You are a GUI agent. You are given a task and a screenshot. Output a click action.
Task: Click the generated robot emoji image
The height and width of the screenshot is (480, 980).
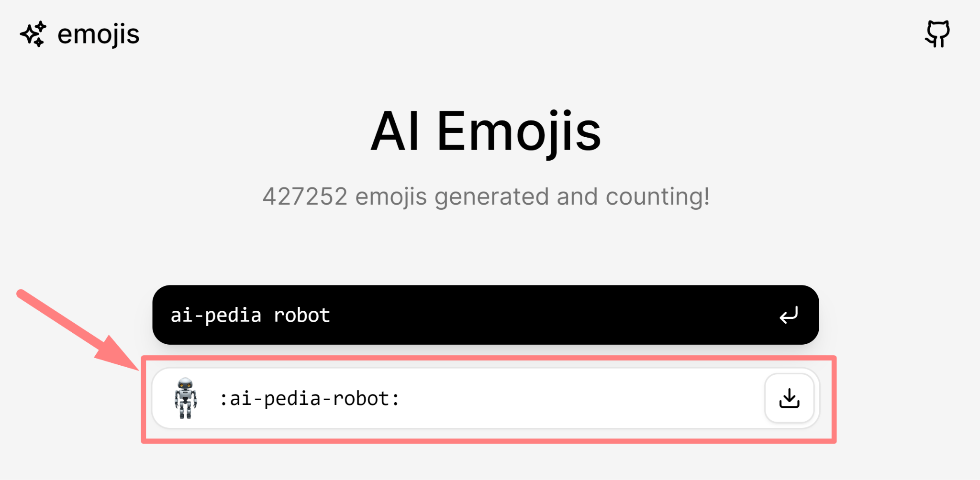186,398
